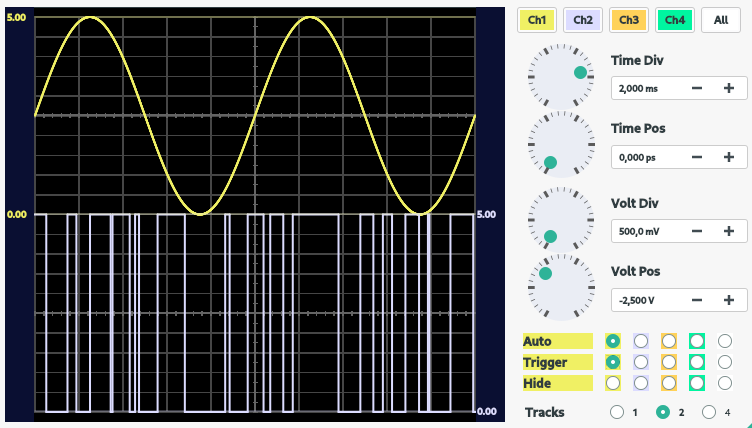
Task: Enable Auto for the purple Ch2 channel
Action: [641, 341]
